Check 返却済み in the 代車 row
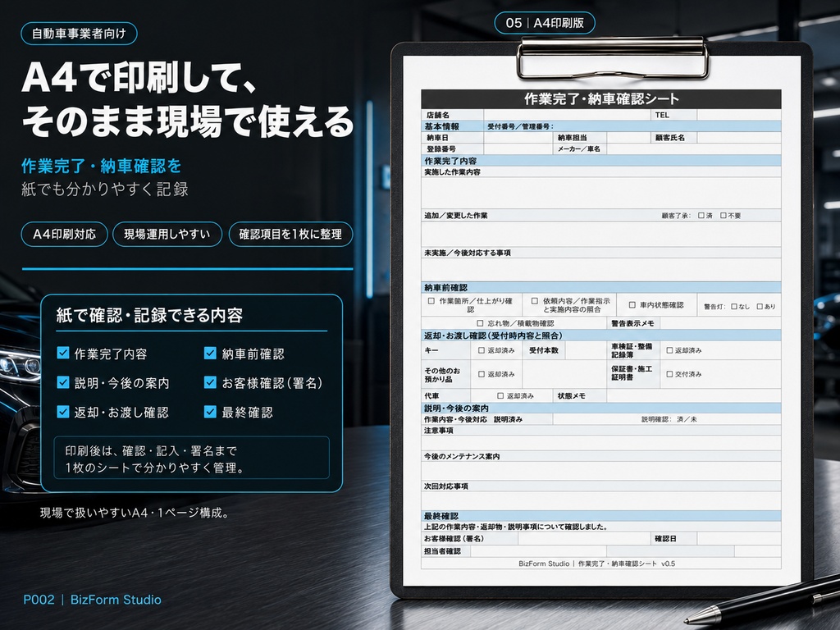Screen dimensions: 840x630 (500, 396)
